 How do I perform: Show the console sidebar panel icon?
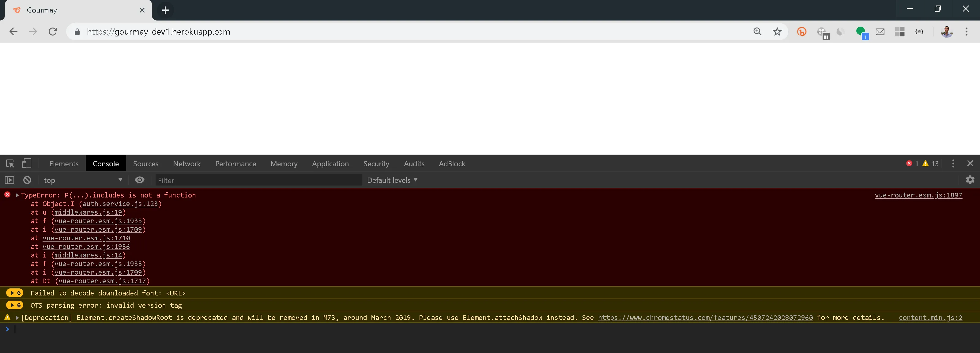point(9,180)
